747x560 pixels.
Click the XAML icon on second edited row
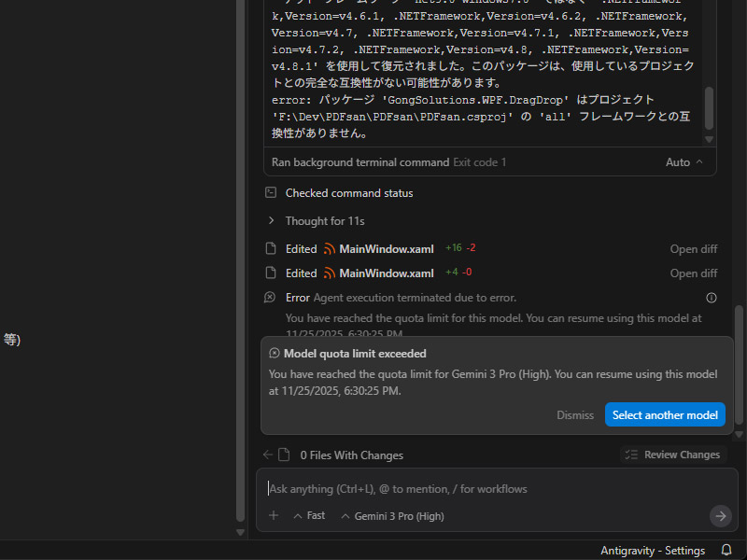[x=330, y=273]
